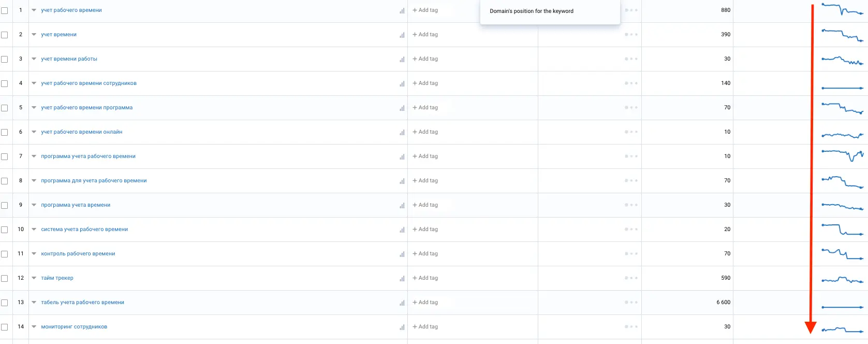
Task: Select volume value 140
Action: point(726,83)
